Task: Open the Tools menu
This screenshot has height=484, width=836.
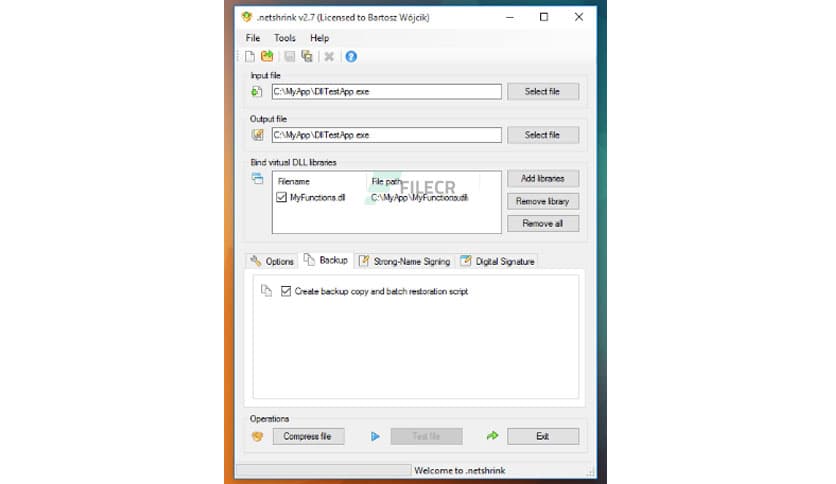Action: pyautogui.click(x=285, y=38)
